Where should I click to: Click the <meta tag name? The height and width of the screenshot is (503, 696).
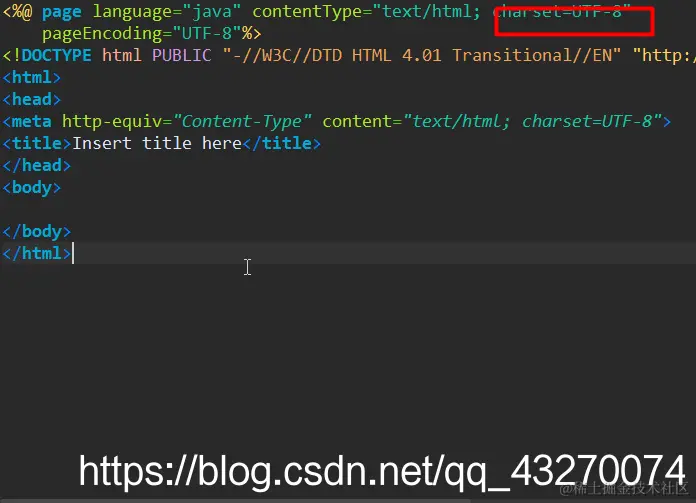[x=27, y=122]
